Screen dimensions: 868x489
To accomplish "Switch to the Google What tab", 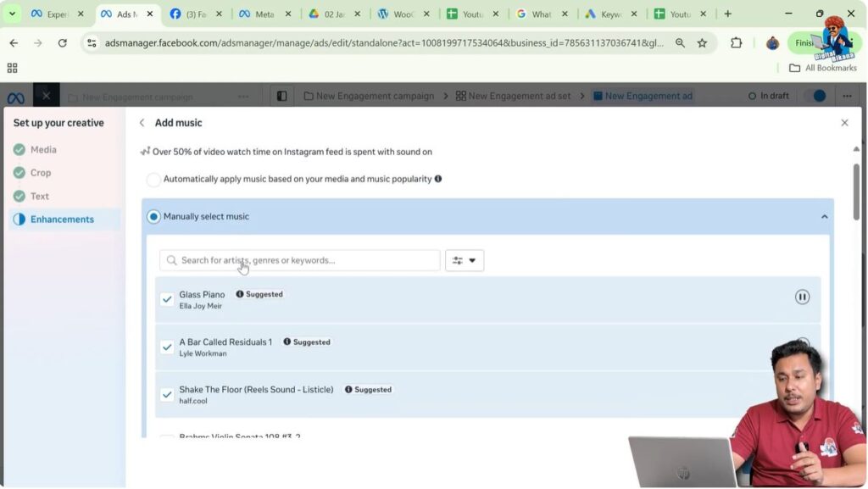I will coord(542,14).
